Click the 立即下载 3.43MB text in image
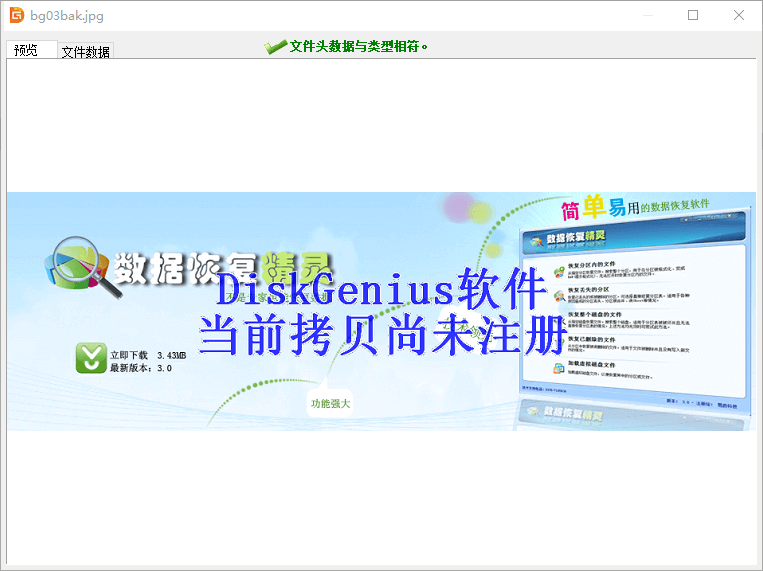The image size is (763, 571). click(148, 355)
